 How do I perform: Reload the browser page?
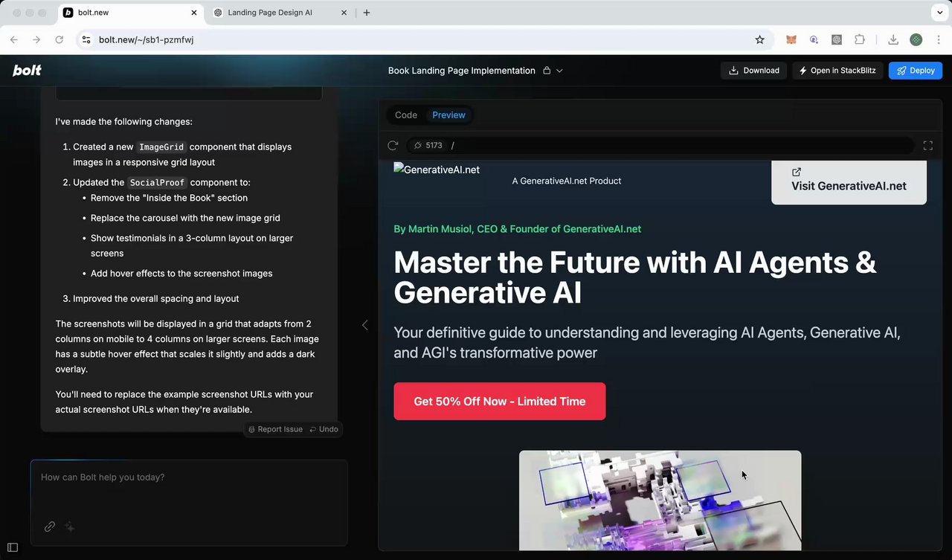[x=59, y=39]
